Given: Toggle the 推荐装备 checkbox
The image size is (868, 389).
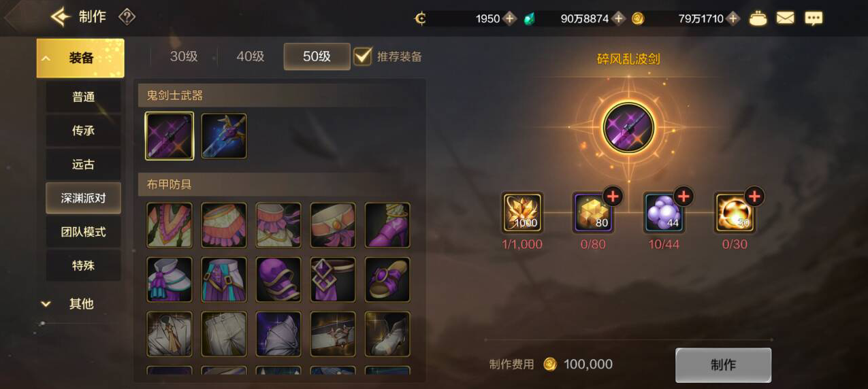Looking at the screenshot, I should pyautogui.click(x=363, y=56).
